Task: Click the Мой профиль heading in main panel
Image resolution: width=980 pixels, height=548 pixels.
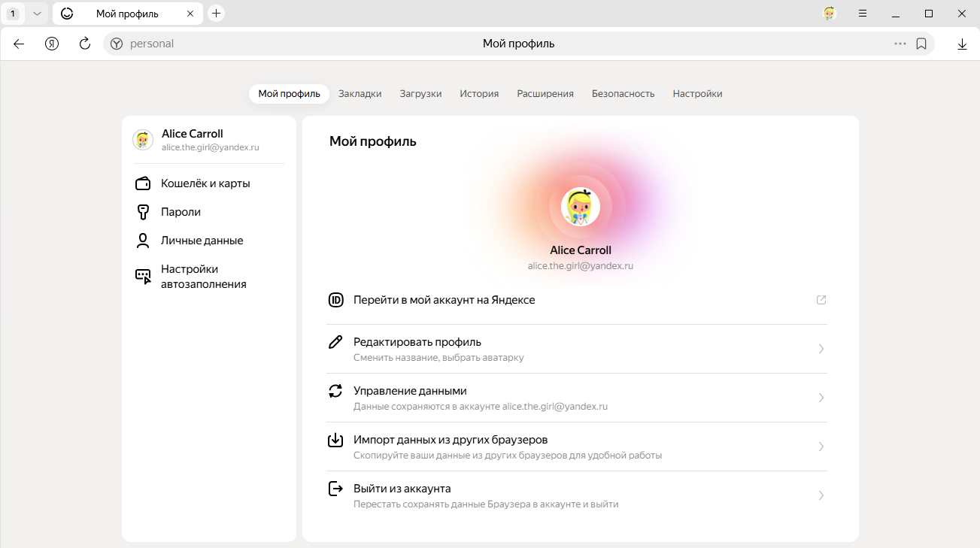Action: click(x=373, y=141)
